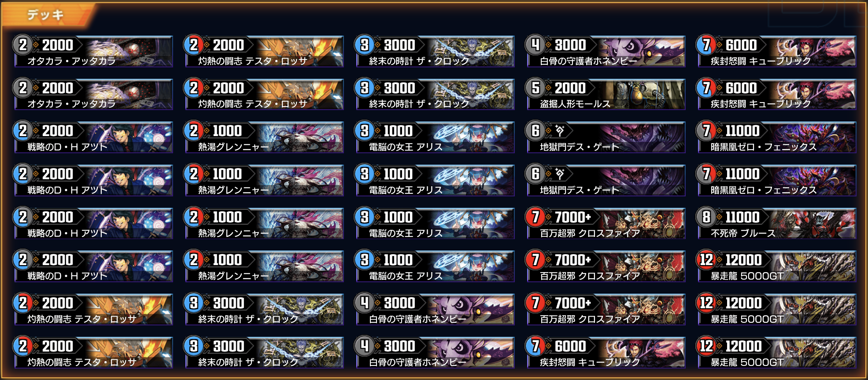868x380 pixels.
Task: Click cost 3 icon of ザ・クロック beside 盗掘人形モールス
Action: coord(364,88)
